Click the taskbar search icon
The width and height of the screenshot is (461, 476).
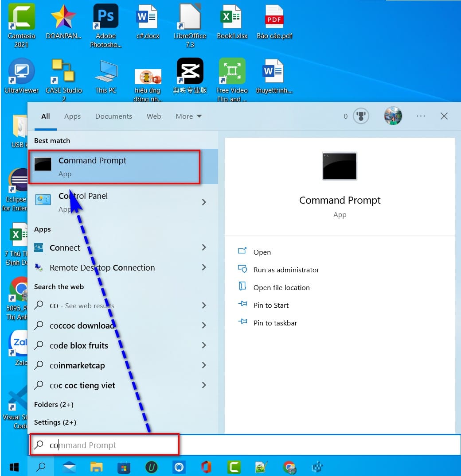(41, 467)
